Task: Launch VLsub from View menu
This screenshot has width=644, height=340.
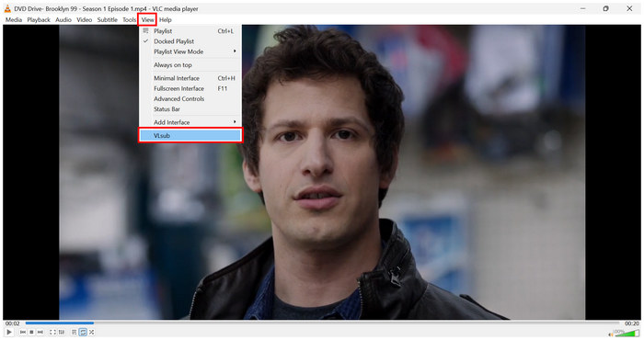Action: [190, 135]
